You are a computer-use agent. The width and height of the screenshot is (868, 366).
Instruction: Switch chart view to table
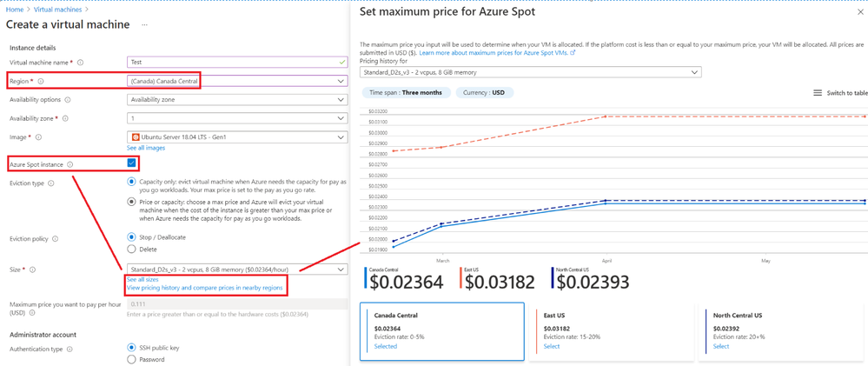839,93
